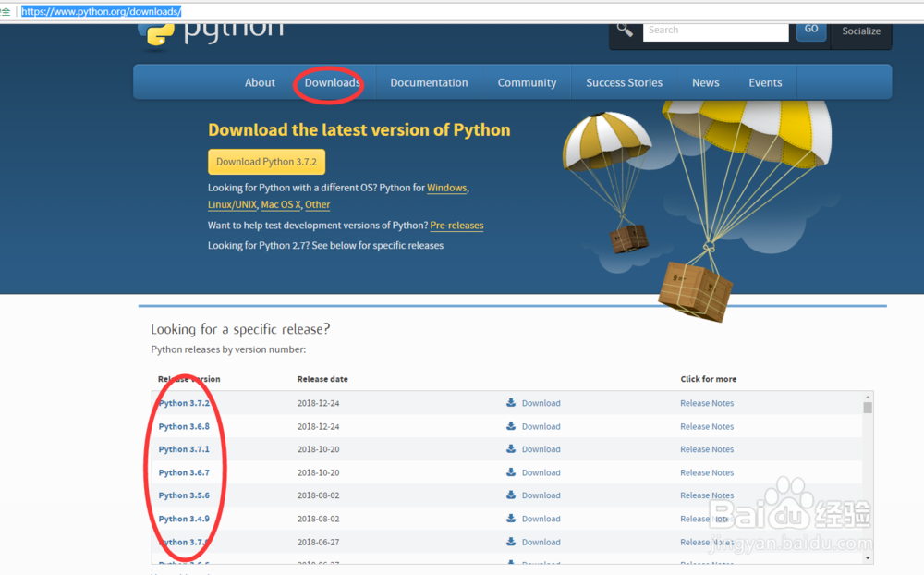Click into the Search field

click(715, 31)
